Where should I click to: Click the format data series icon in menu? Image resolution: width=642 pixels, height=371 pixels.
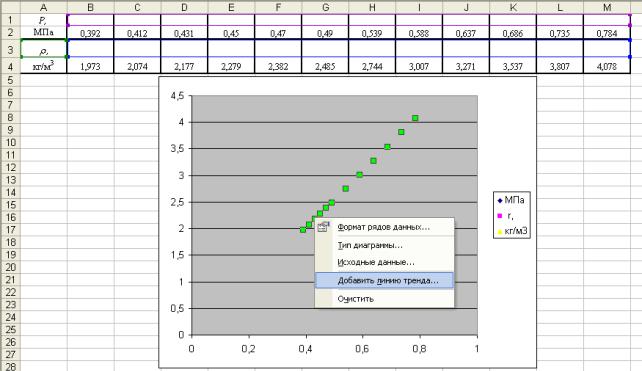(323, 227)
